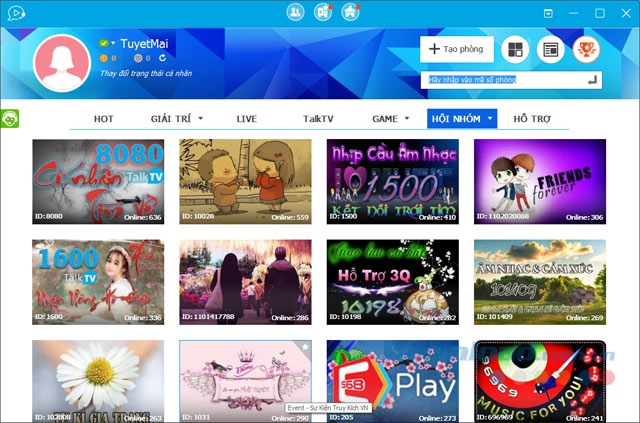This screenshot has height=423, width=640.
Task: Open the daisy flower room thumbnail
Action: point(98,381)
